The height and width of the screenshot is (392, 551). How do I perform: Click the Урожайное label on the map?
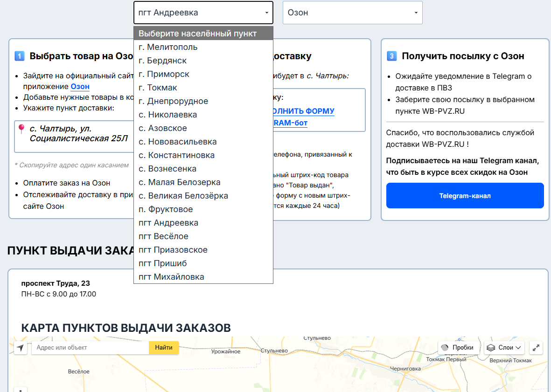(226, 351)
